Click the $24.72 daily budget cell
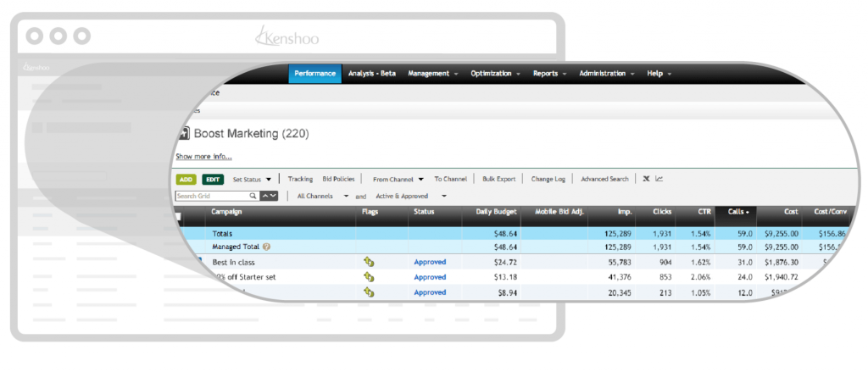 click(x=505, y=262)
